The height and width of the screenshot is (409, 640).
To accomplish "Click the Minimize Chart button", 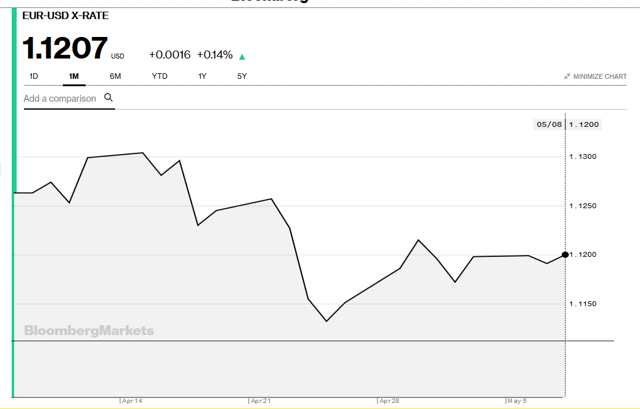I will tap(596, 76).
